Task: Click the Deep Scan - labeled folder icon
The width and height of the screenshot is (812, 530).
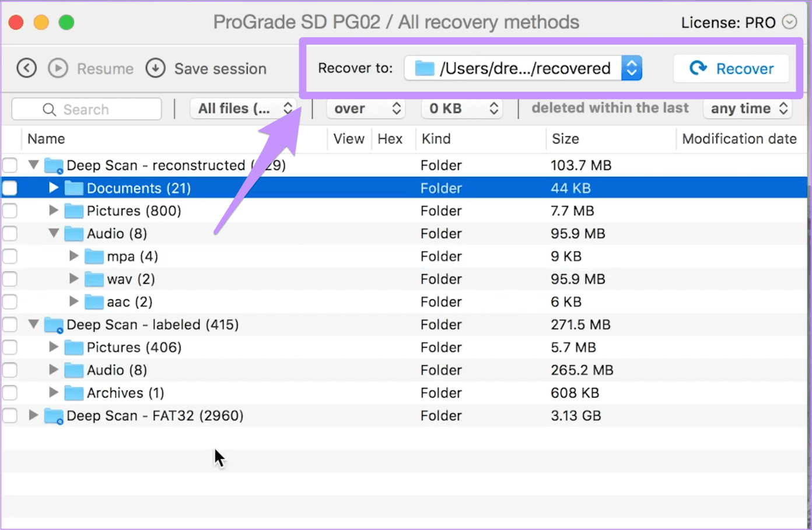Action: (54, 325)
